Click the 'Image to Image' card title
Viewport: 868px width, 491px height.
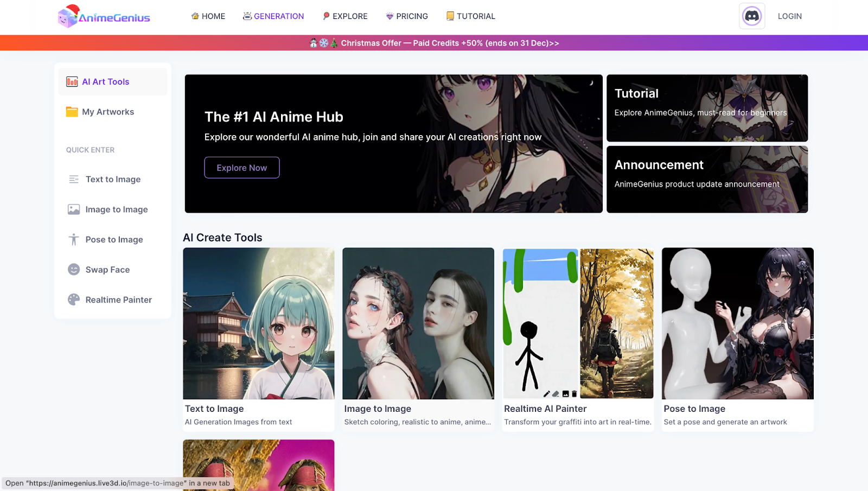click(x=378, y=409)
